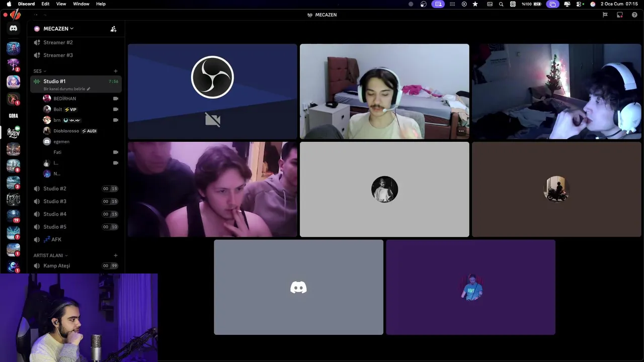
Task: Add a channel to the SES category
Action: (115, 71)
